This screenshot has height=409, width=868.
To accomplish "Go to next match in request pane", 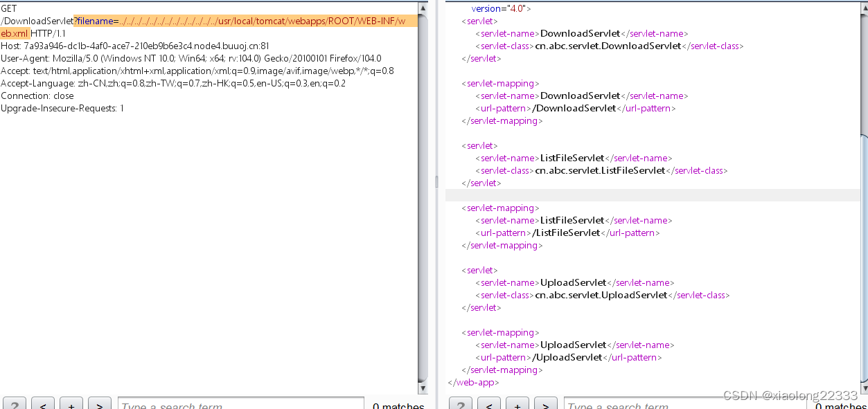I will [x=100, y=404].
